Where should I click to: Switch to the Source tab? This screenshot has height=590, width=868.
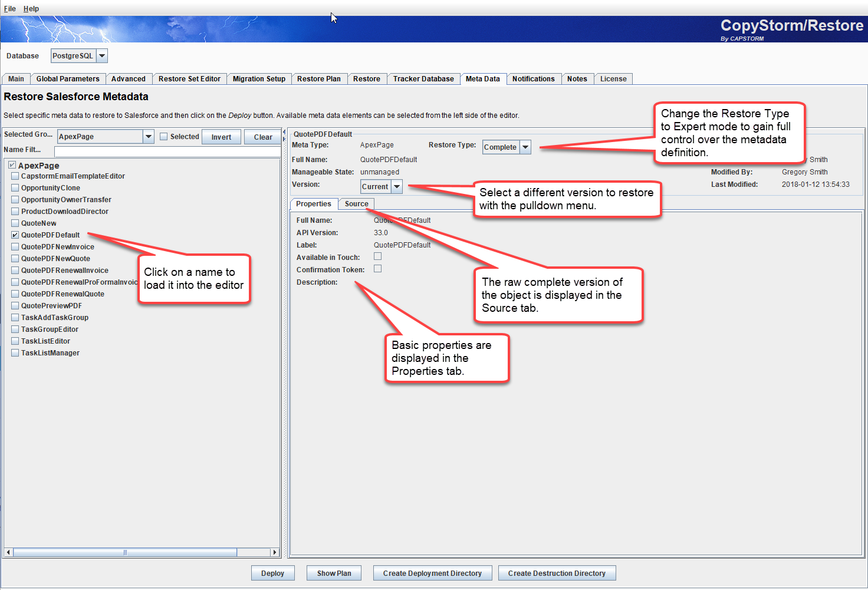click(x=357, y=204)
